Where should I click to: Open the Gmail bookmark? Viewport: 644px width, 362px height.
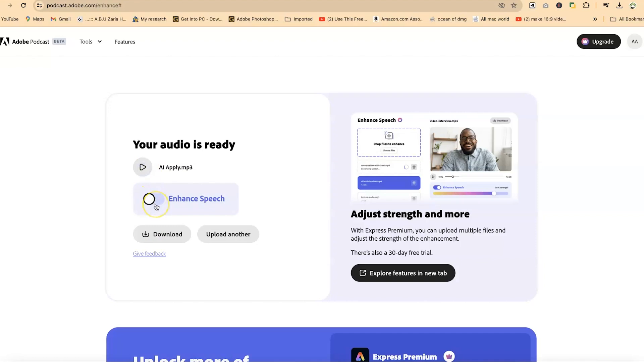pyautogui.click(x=61, y=19)
